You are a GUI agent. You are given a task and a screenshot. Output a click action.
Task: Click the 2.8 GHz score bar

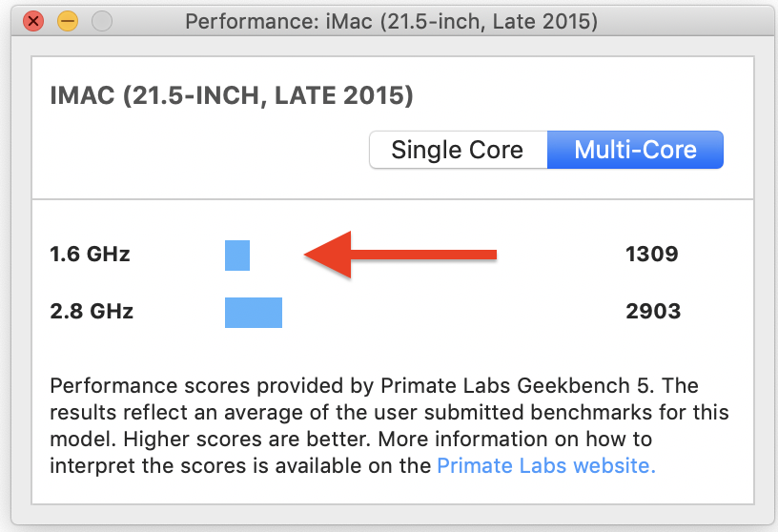[254, 312]
